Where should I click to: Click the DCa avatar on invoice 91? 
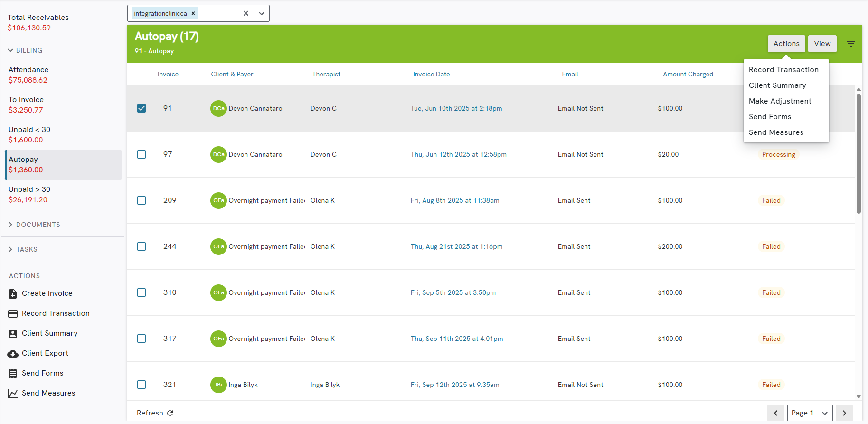[x=218, y=108]
